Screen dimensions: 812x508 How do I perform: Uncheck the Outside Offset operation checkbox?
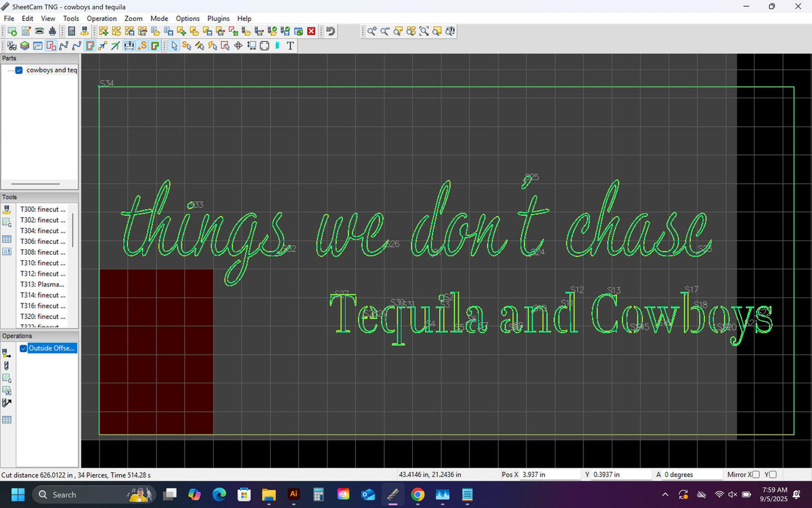[x=24, y=348]
